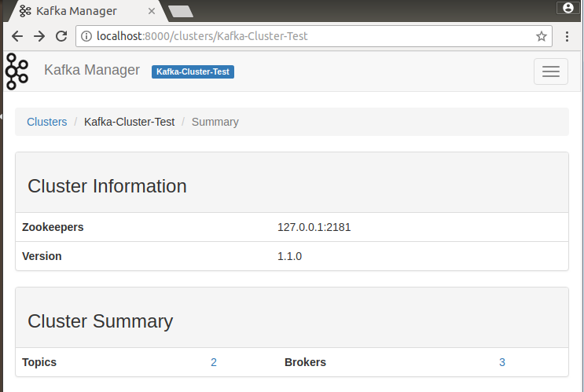Click Kafka-Cluster-Test in breadcrumb

129,122
